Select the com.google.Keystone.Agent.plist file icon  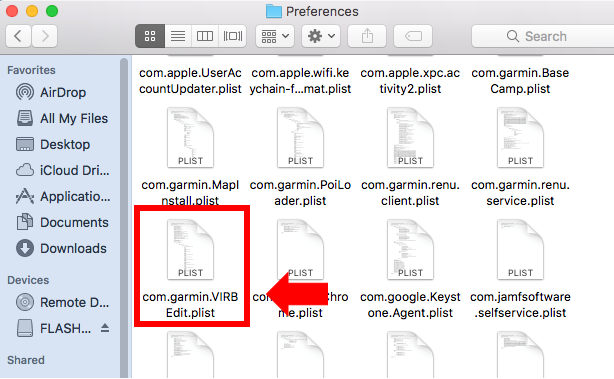410,250
